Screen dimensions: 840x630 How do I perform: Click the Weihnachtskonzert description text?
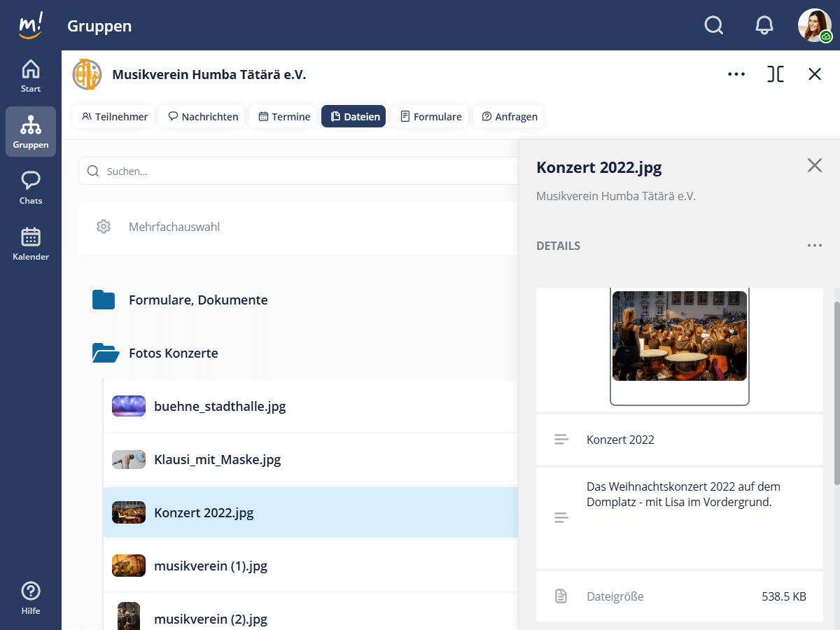point(683,494)
